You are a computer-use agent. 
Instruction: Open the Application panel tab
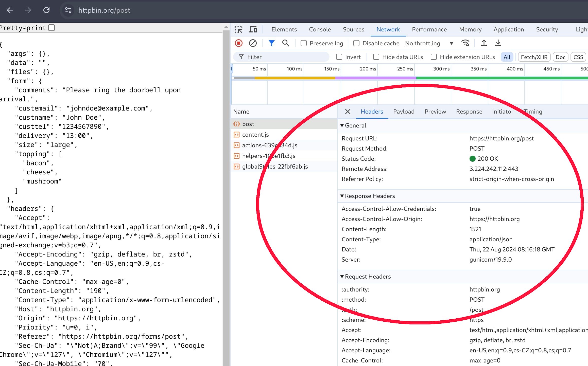tap(509, 29)
